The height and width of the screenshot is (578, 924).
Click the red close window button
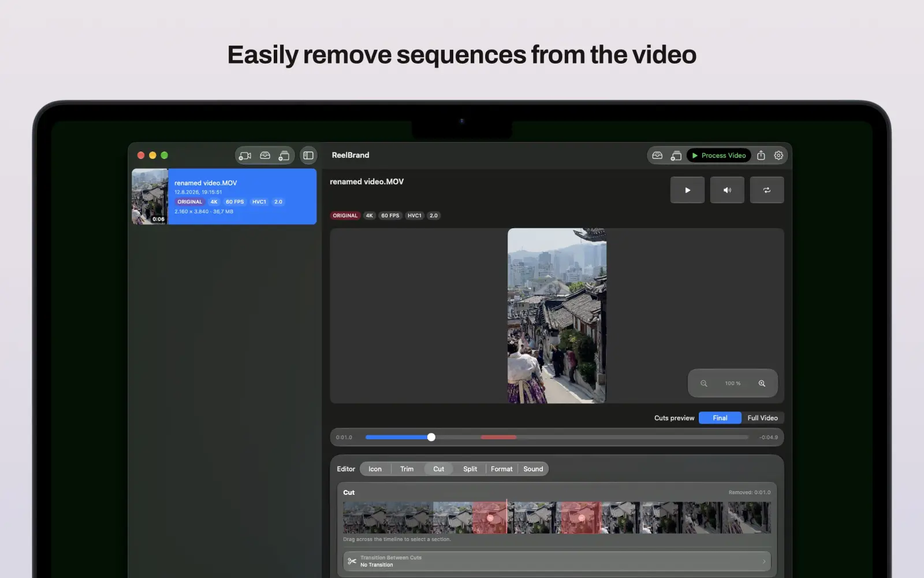(141, 155)
